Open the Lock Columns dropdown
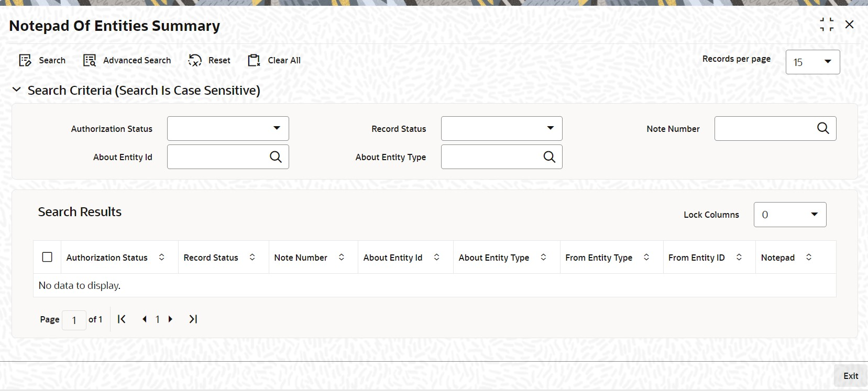This screenshot has height=391, width=868. pyautogui.click(x=790, y=215)
